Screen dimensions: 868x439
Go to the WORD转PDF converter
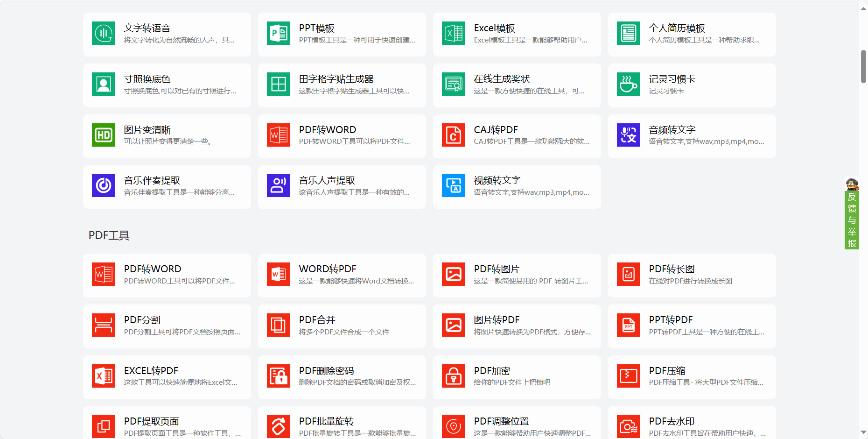coord(327,269)
